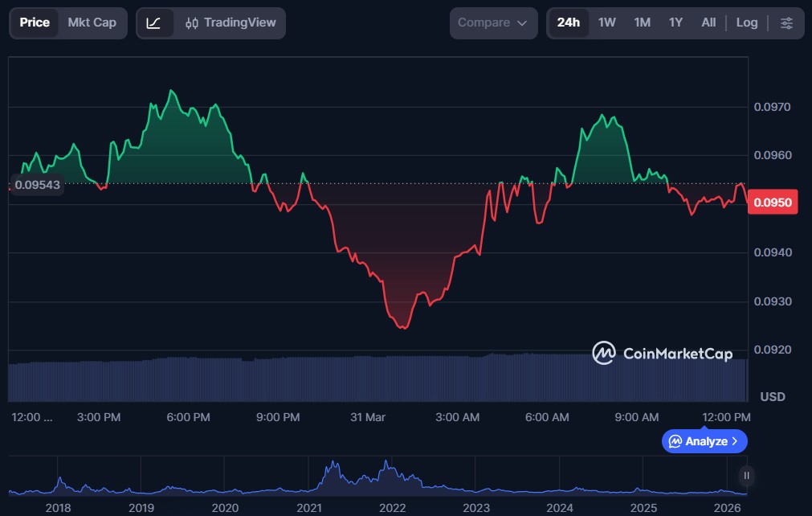Click the red 0.0950 current price label
The height and width of the screenshot is (516, 812).
[772, 203]
